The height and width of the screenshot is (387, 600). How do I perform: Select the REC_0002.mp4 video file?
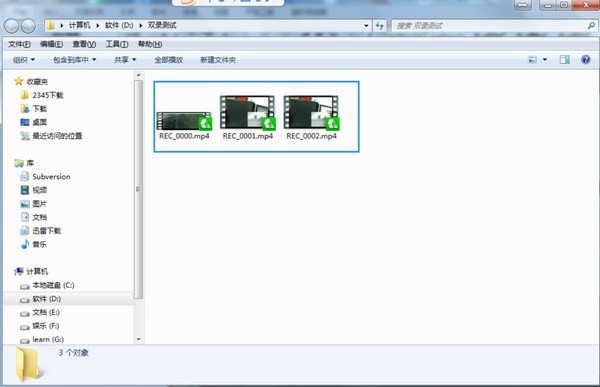point(311,118)
